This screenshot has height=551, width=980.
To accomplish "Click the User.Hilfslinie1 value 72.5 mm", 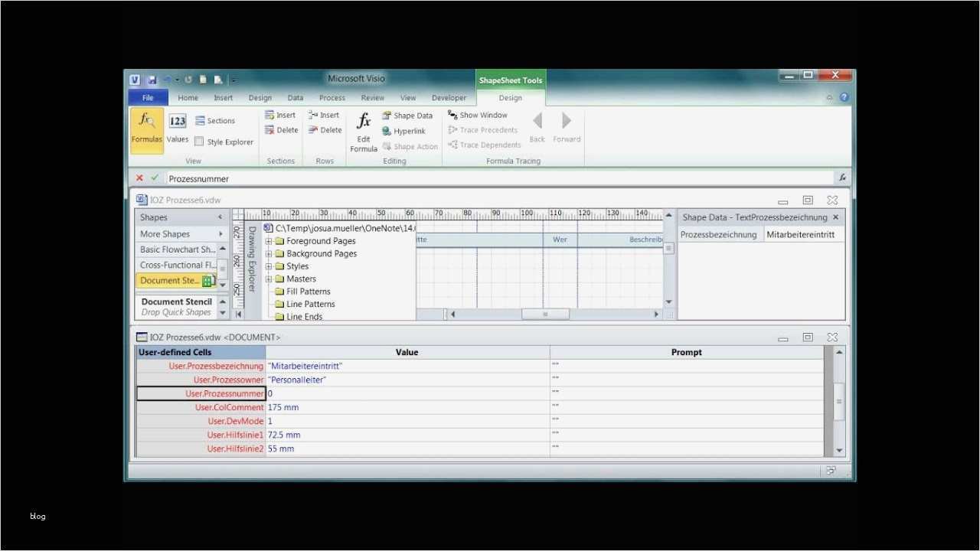I will coord(407,435).
